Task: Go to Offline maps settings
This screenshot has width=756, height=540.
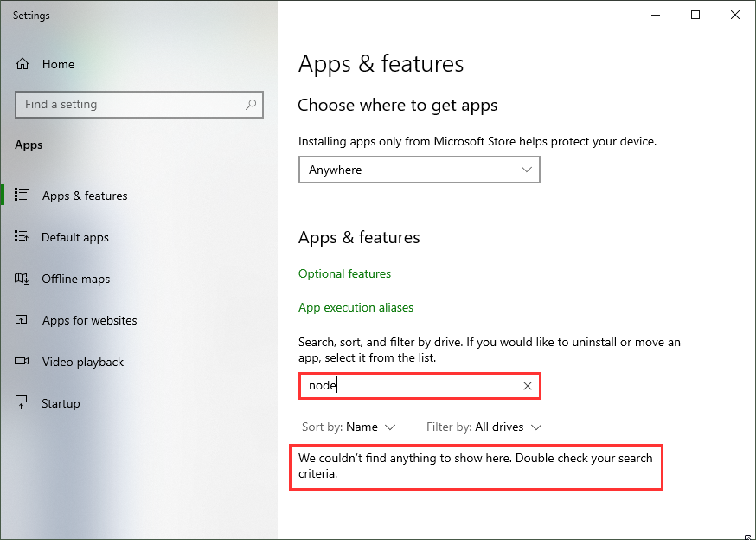Action: click(76, 279)
